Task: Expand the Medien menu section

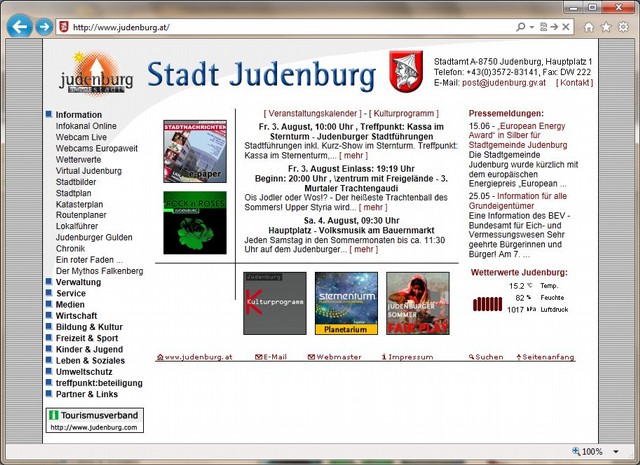Action: click(x=65, y=305)
